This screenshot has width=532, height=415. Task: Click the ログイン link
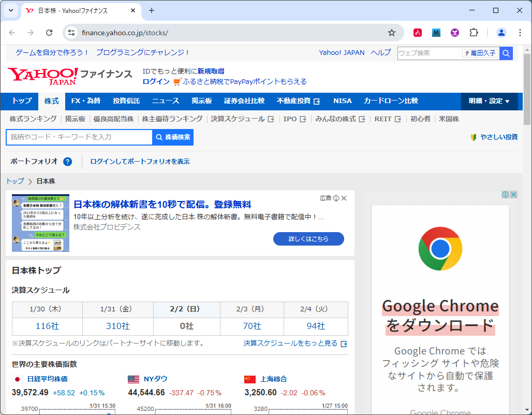tap(156, 81)
